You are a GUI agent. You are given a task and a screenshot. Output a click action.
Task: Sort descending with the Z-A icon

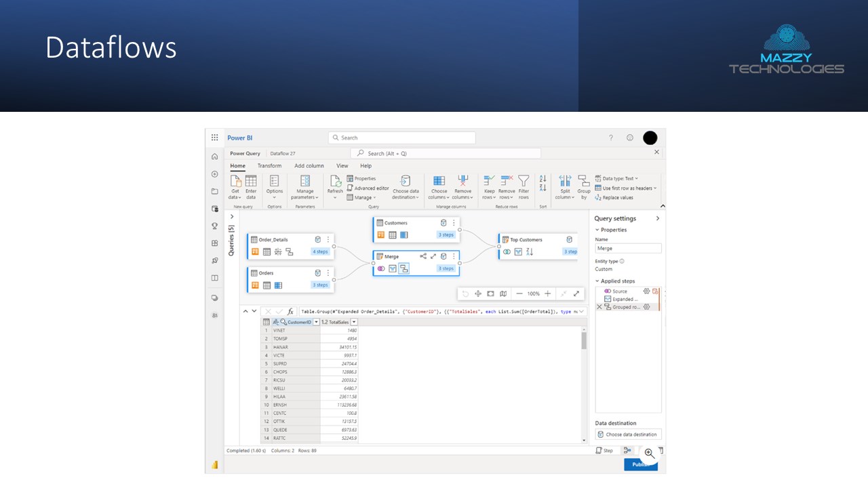(x=542, y=188)
